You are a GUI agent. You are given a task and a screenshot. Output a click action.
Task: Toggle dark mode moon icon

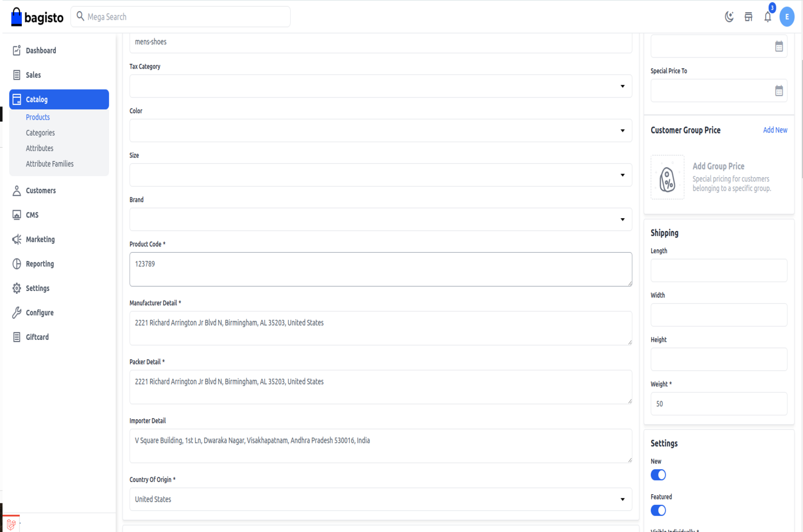click(x=729, y=17)
